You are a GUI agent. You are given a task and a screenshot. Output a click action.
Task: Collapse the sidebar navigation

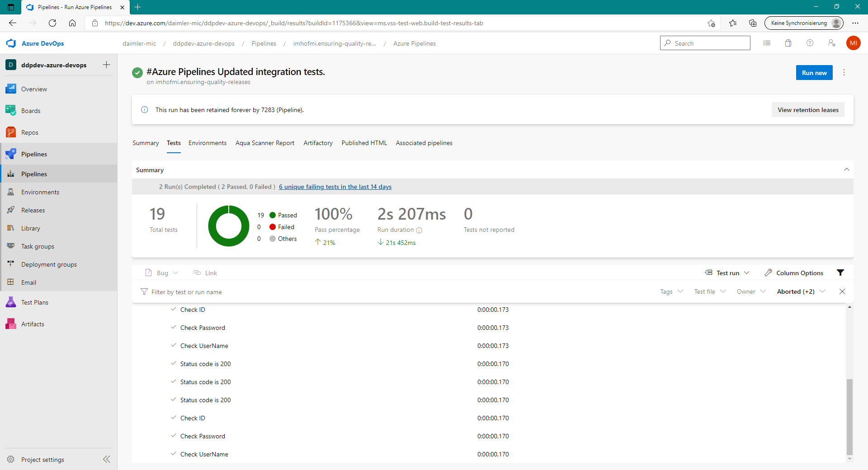[107, 459]
